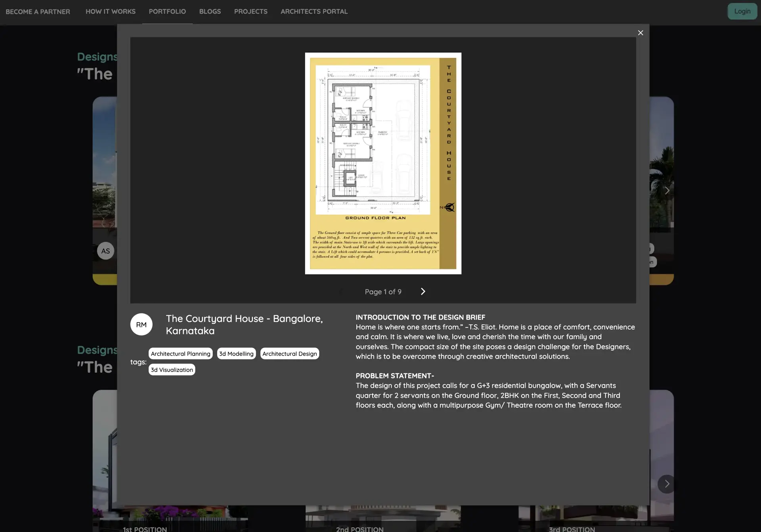
Task: Click the Login button
Action: click(x=742, y=11)
